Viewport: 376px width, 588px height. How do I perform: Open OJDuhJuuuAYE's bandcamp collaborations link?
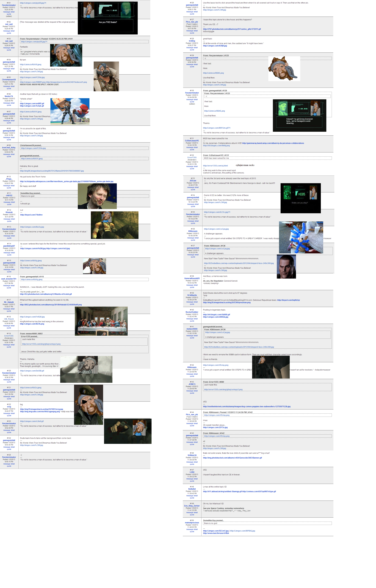tap(273, 143)
